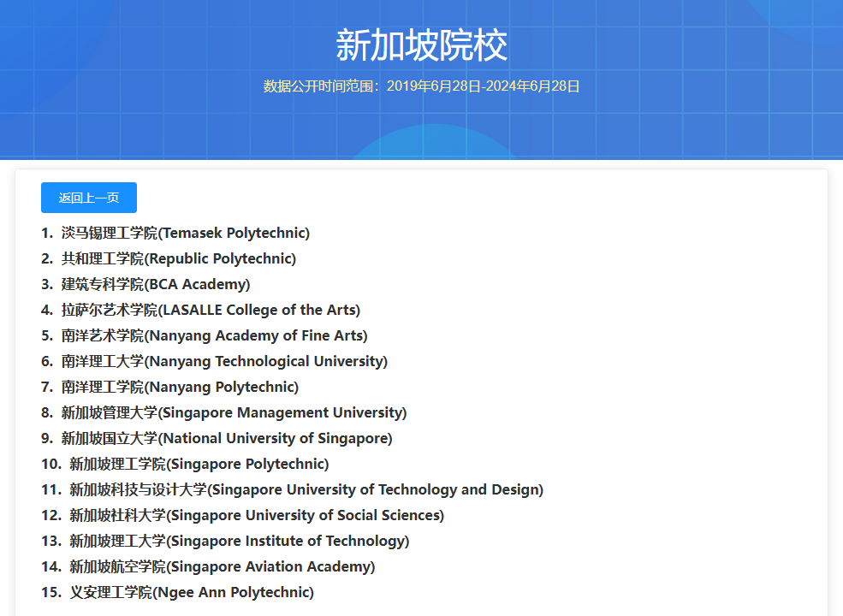Select Singapore Aviation Academy item
The width and height of the screenshot is (843, 616).
point(222,566)
